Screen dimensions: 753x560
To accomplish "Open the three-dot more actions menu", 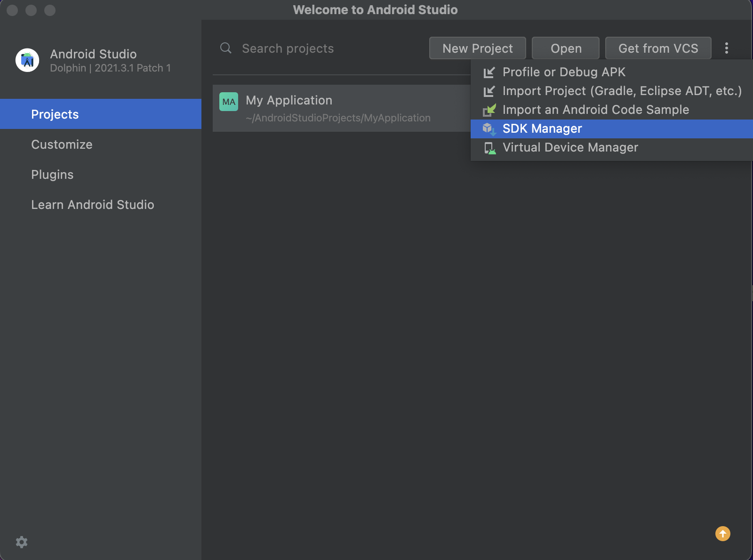I will point(727,48).
